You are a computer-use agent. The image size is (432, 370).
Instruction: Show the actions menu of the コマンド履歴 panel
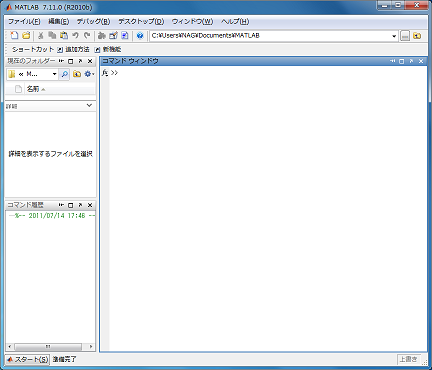coord(61,205)
